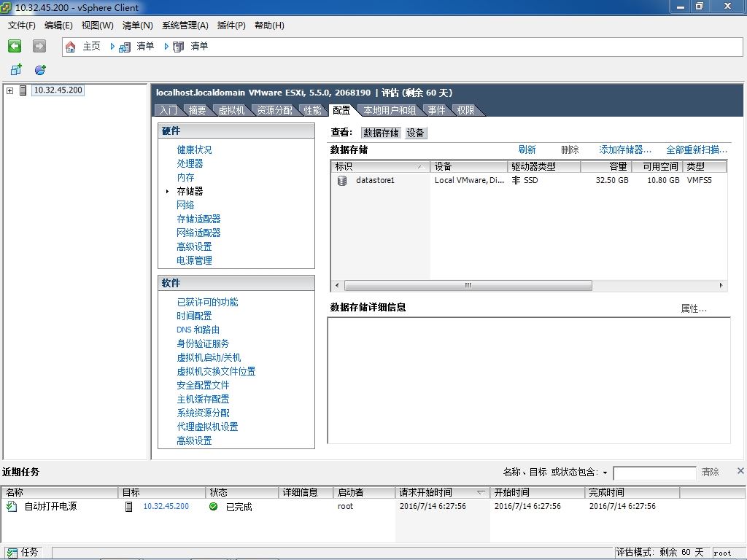Open 内存 under hardware
Screen dimensions: 747x560
pyautogui.click(x=185, y=178)
